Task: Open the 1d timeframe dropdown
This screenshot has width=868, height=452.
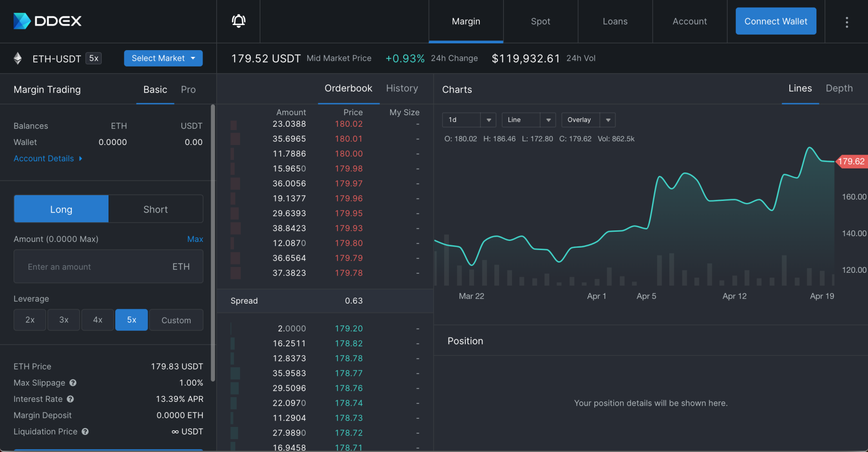Action: click(x=468, y=120)
